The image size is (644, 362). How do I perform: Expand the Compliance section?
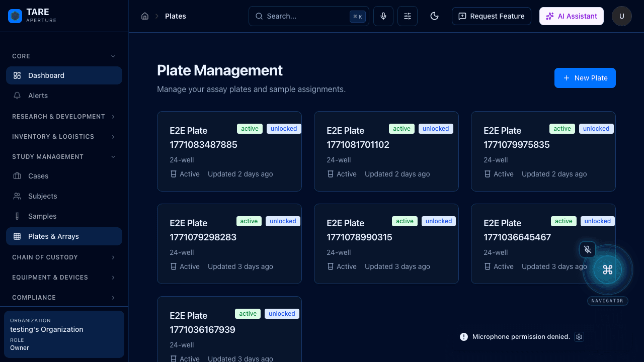(34, 297)
